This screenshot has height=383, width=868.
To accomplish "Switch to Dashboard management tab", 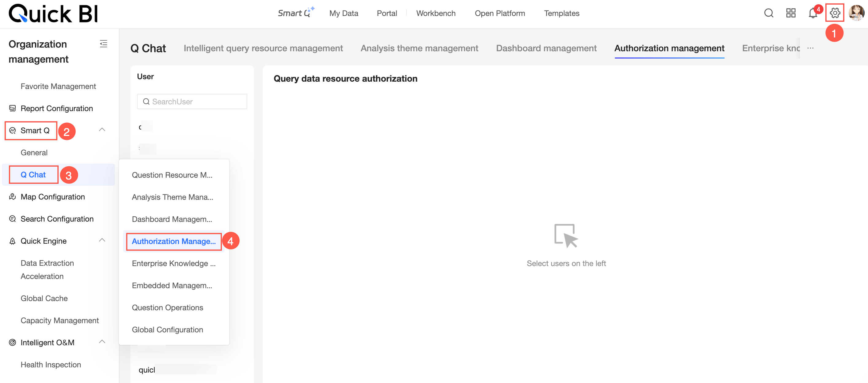I will [546, 48].
